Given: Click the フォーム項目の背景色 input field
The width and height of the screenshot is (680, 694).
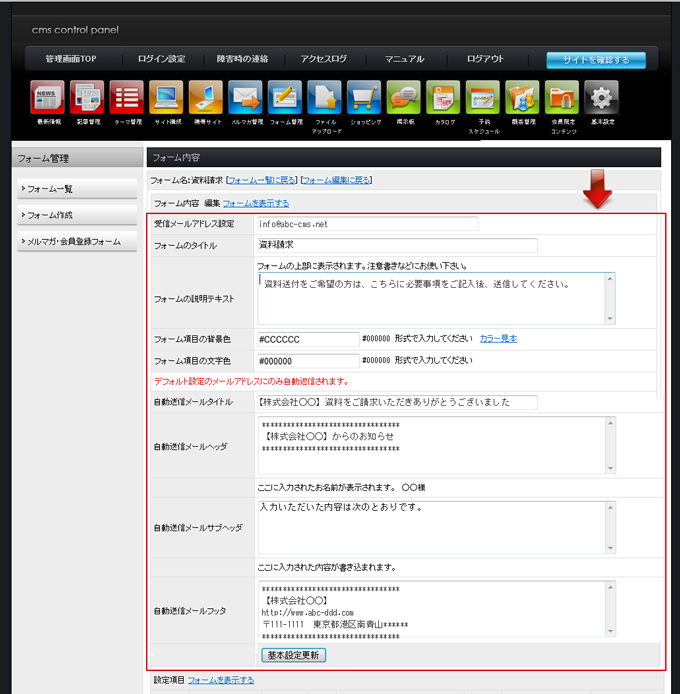Looking at the screenshot, I should 307,340.
